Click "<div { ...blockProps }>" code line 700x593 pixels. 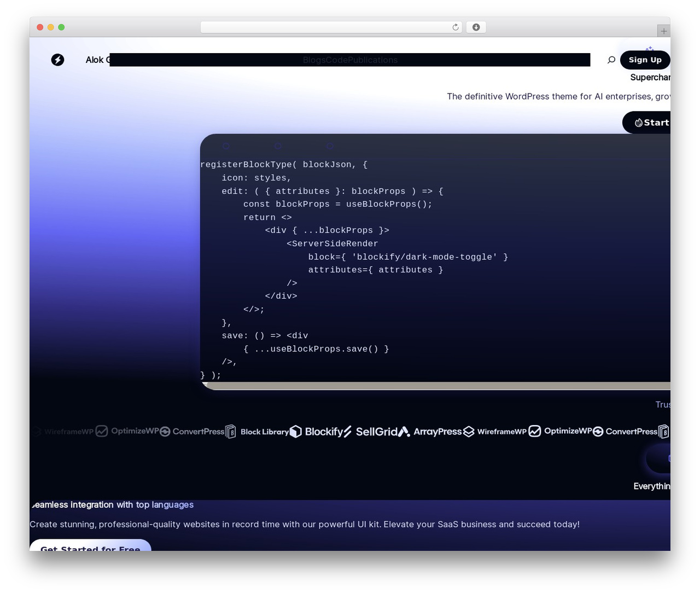tap(327, 230)
